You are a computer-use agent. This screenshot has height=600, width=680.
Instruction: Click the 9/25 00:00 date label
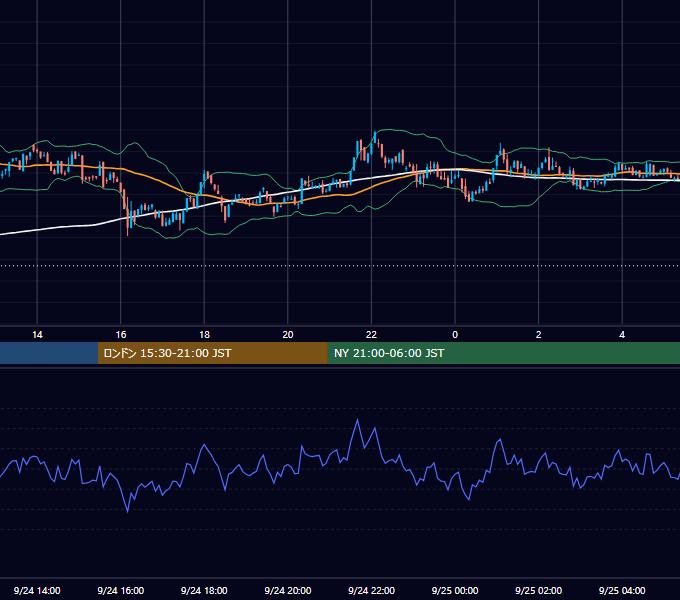coord(455,590)
